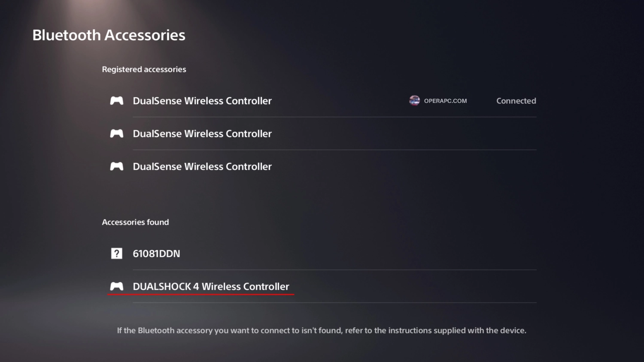Click the second DualSense row's controller icon

coord(116,133)
